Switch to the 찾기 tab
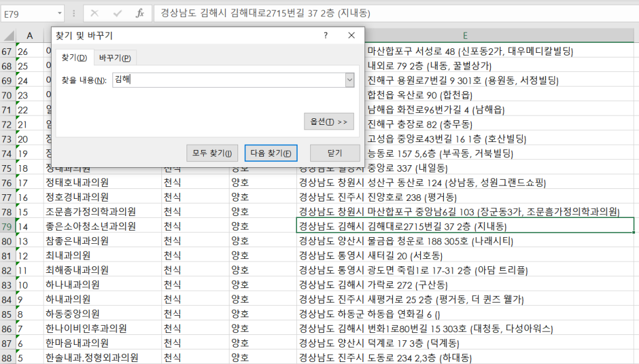 74,58
